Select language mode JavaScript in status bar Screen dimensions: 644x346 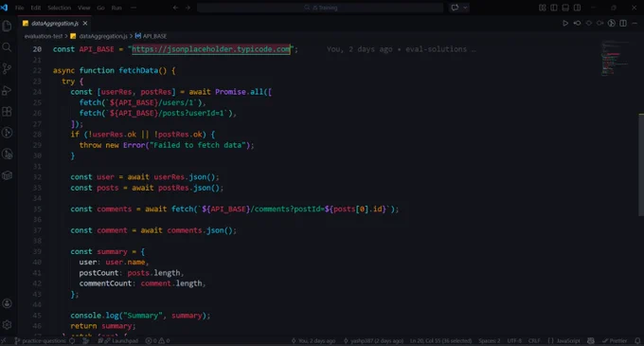click(568, 340)
